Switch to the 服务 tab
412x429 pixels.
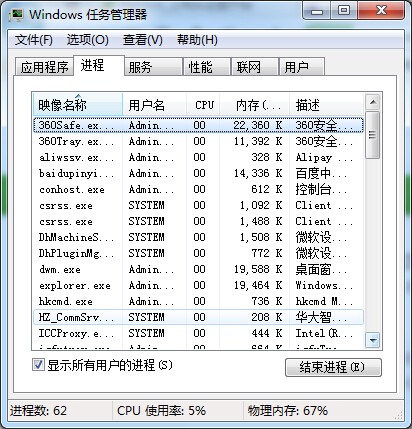click(153, 67)
